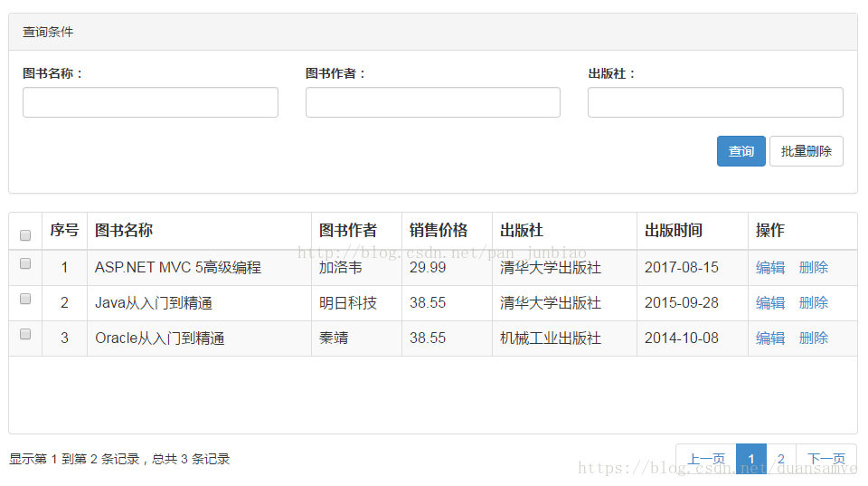
Task: Click sequence number 1 in the table
Action: (x=64, y=268)
